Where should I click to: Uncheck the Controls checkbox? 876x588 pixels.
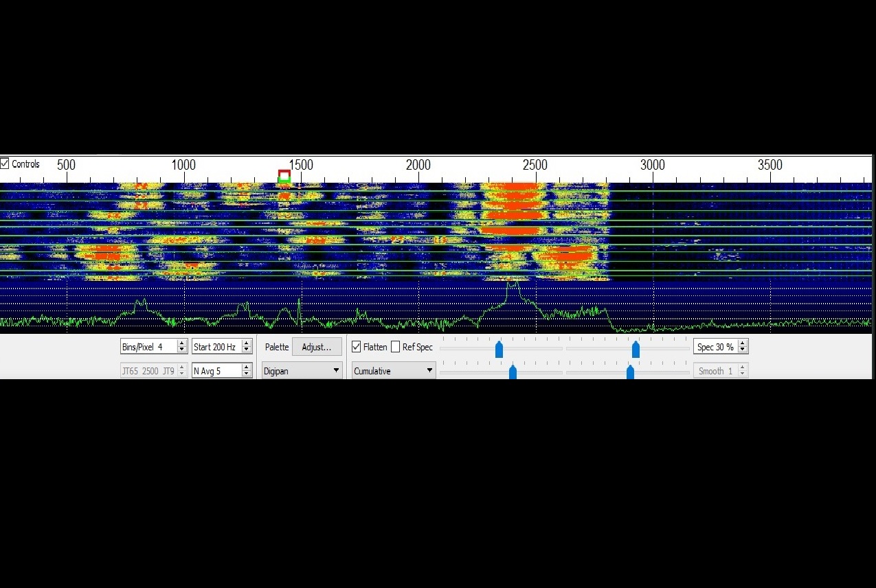pos(4,163)
